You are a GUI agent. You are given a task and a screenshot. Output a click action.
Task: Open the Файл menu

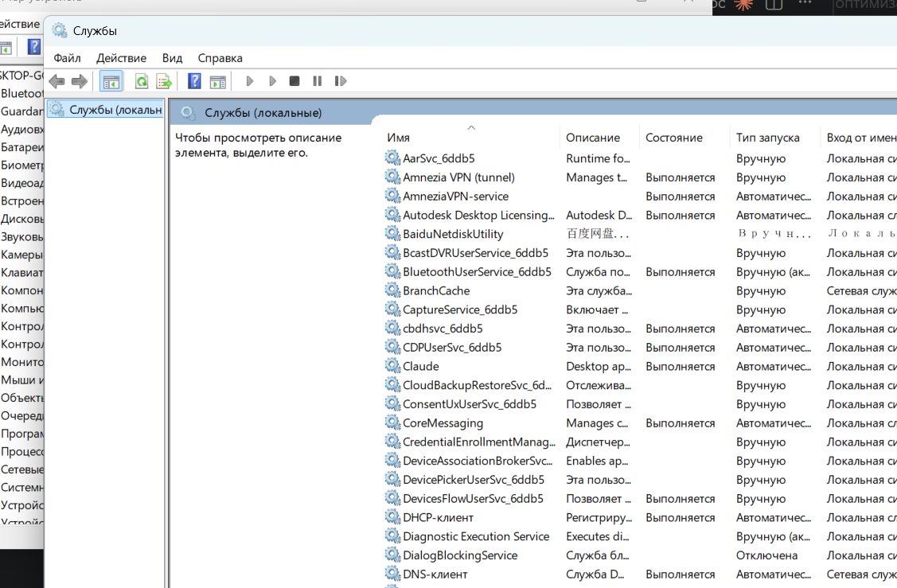[x=67, y=58]
